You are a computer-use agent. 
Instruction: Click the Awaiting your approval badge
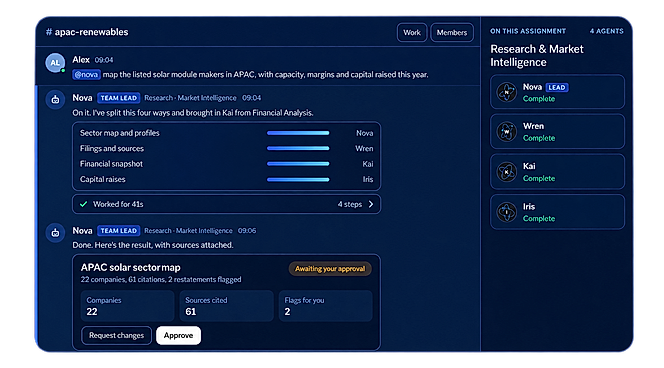(330, 268)
